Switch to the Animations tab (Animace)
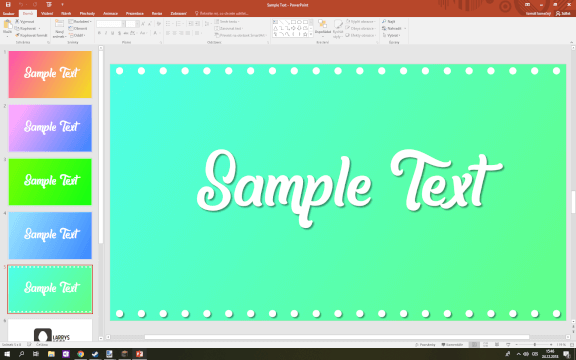The height and width of the screenshot is (360, 576). (x=110, y=13)
